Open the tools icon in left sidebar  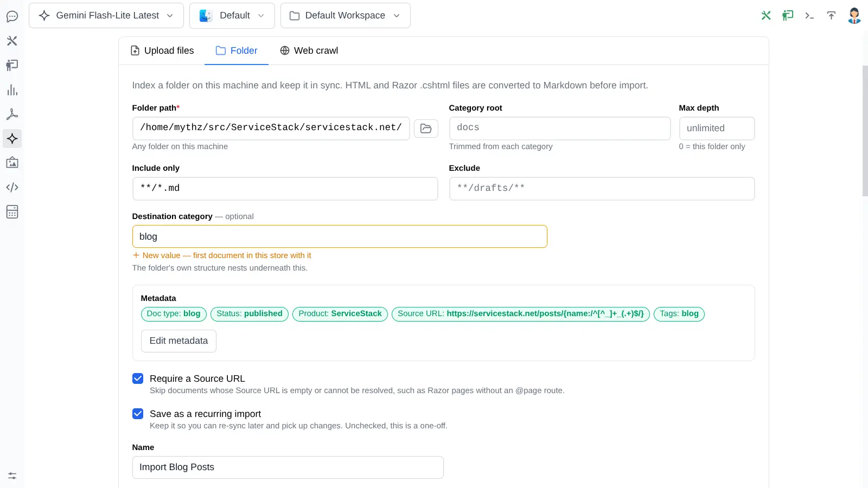pos(12,41)
